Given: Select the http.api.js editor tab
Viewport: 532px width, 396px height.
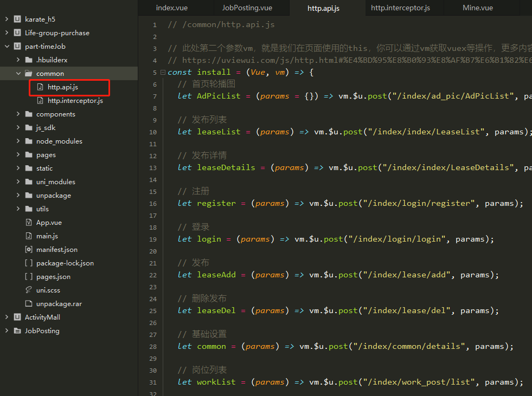Looking at the screenshot, I should 324,8.
